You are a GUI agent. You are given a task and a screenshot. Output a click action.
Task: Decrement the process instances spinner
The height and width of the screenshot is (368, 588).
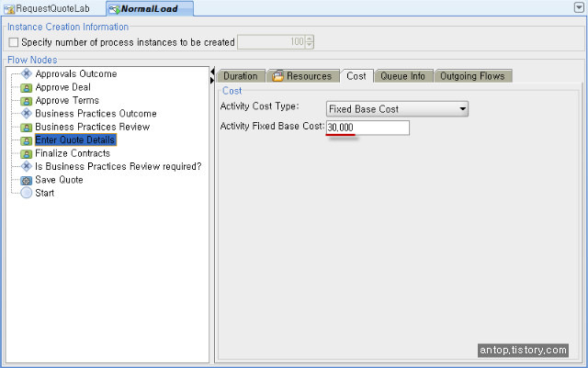[310, 45]
